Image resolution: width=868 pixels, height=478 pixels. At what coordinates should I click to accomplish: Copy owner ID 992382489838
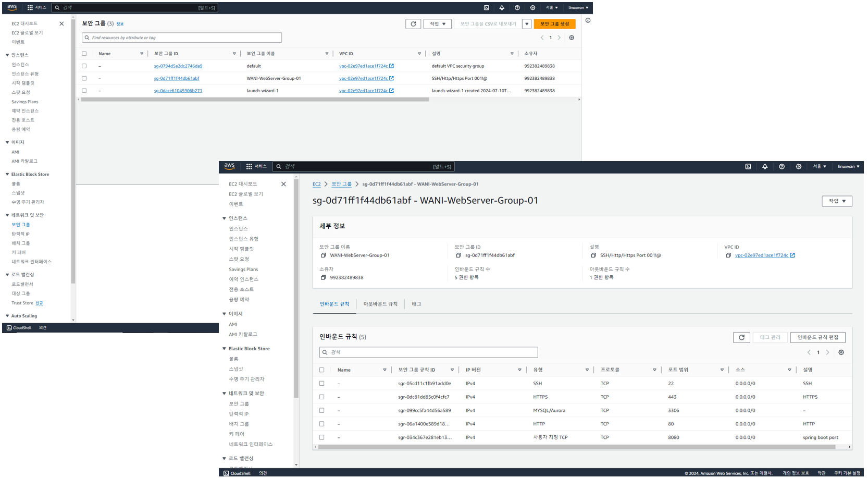(323, 277)
